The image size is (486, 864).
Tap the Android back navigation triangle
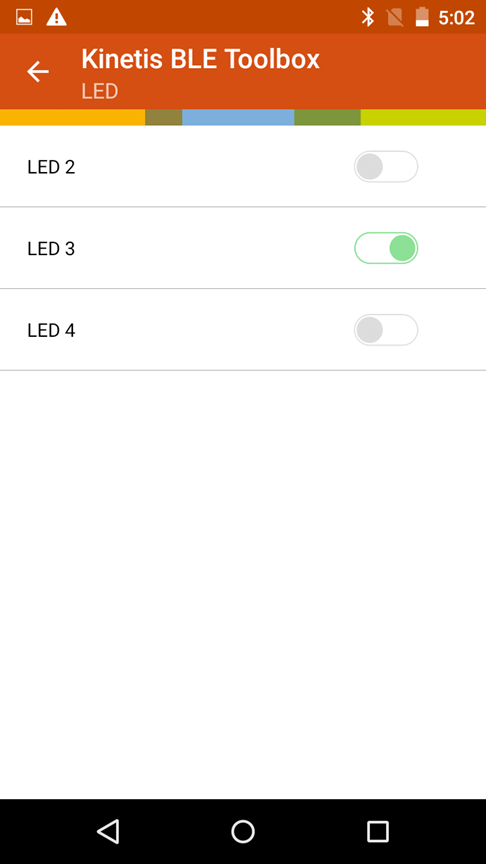(108, 831)
